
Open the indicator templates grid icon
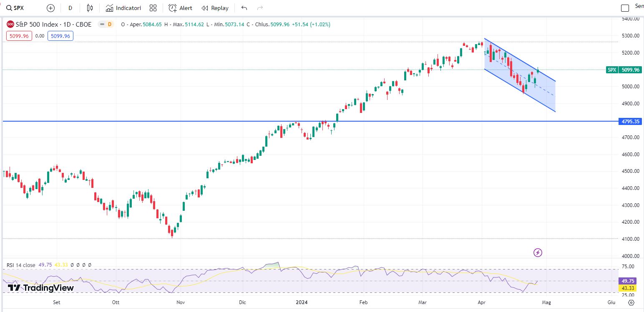click(153, 8)
